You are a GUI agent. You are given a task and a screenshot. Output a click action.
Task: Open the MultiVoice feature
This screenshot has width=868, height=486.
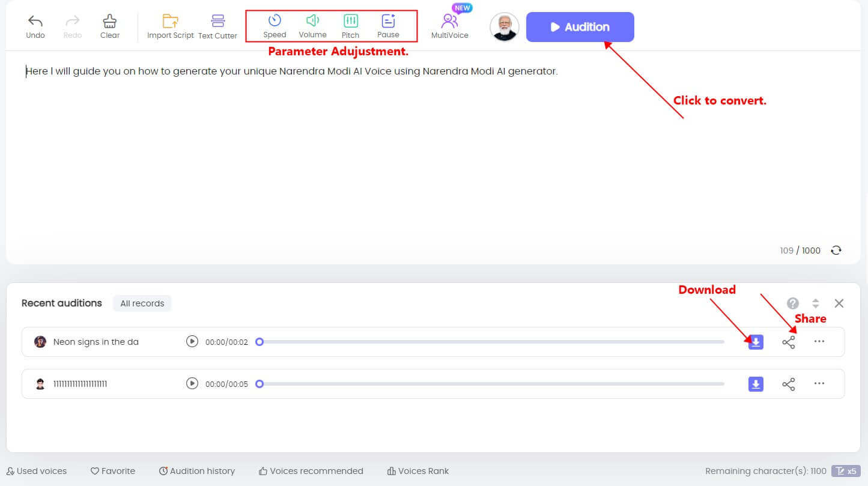(x=449, y=26)
